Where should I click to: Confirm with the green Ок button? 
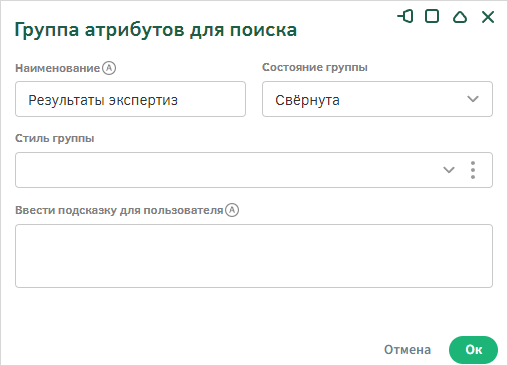pos(473,350)
